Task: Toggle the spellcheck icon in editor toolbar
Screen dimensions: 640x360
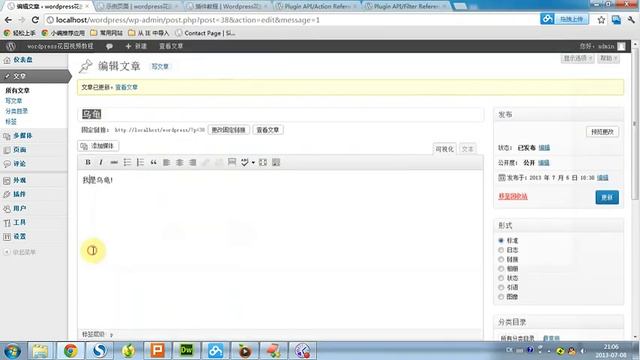Action: point(244,162)
